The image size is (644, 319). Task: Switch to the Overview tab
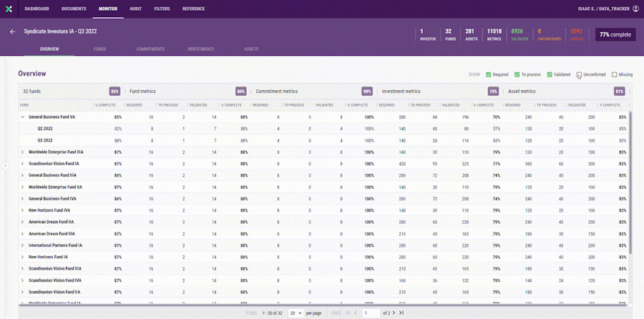point(49,49)
